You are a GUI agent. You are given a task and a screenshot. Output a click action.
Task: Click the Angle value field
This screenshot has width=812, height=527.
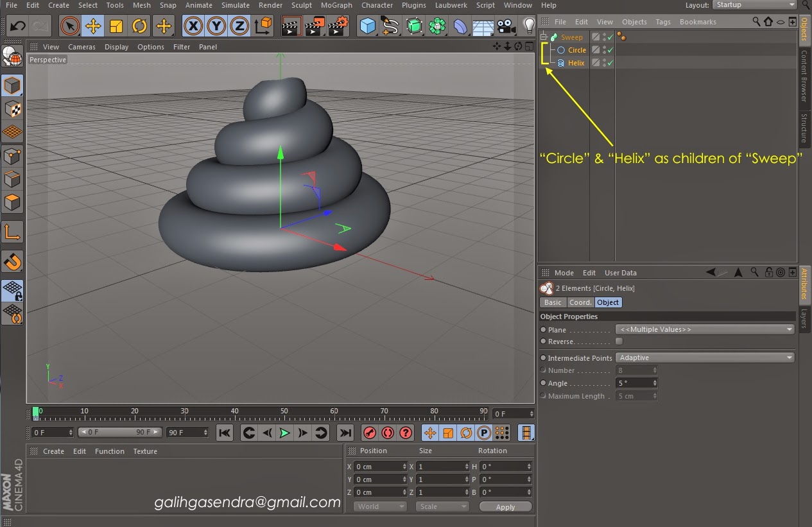(636, 383)
